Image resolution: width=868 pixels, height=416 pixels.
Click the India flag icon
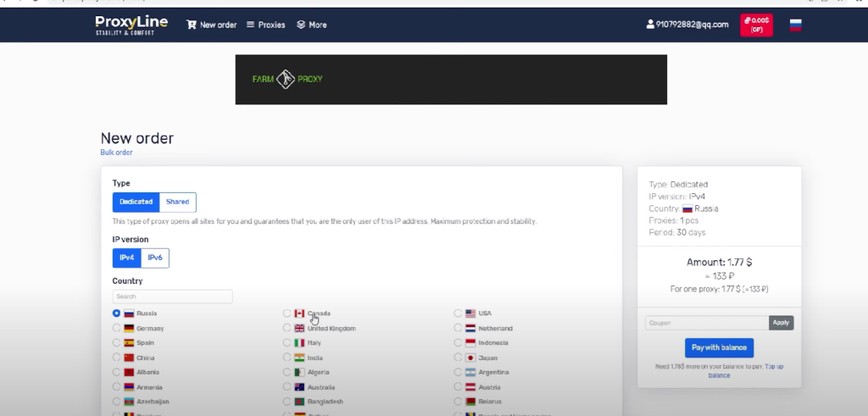click(299, 358)
